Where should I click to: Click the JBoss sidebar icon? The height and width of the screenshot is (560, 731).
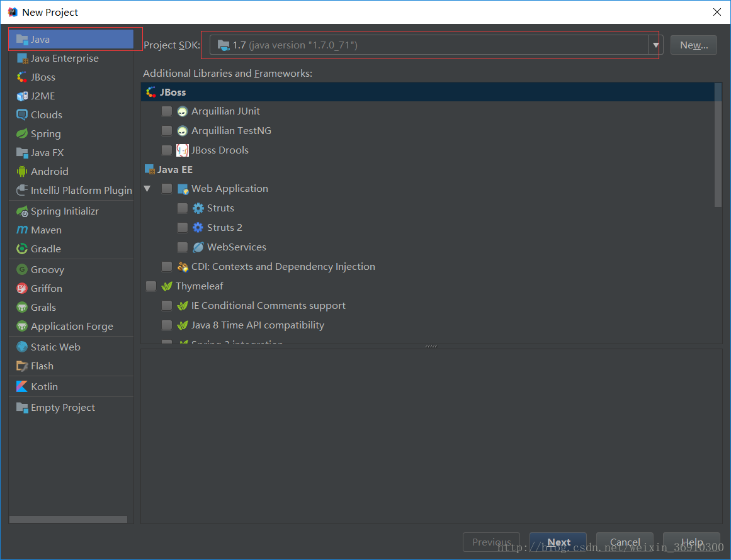click(22, 77)
